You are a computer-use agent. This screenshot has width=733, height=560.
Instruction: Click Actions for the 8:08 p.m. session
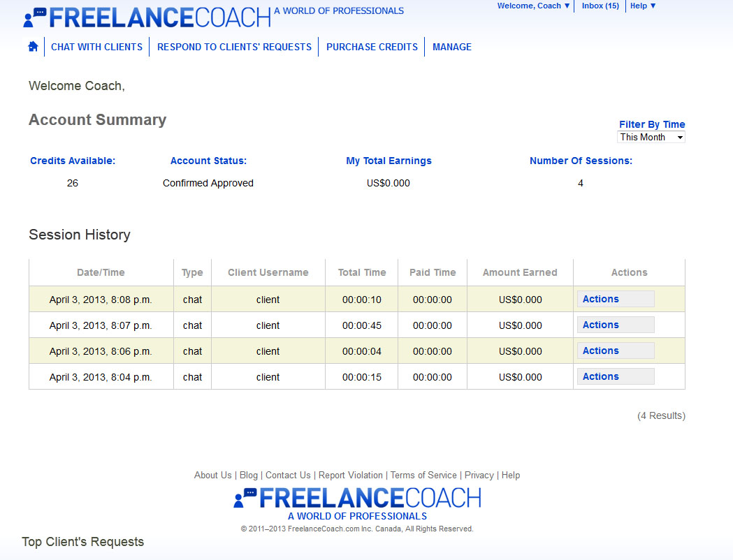click(x=615, y=300)
